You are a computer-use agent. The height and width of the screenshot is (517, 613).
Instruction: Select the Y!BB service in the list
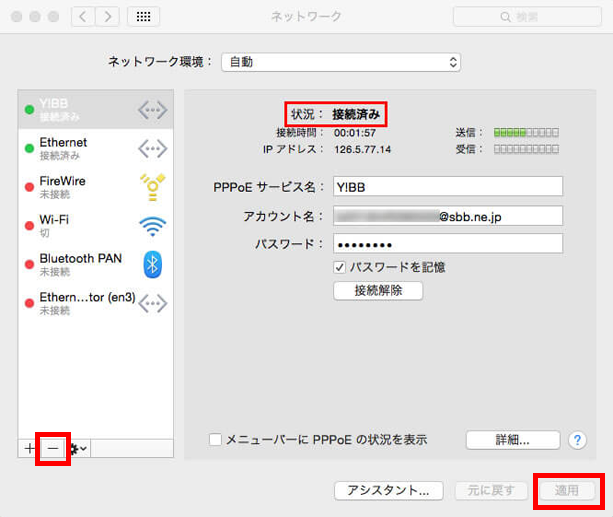[x=96, y=110]
